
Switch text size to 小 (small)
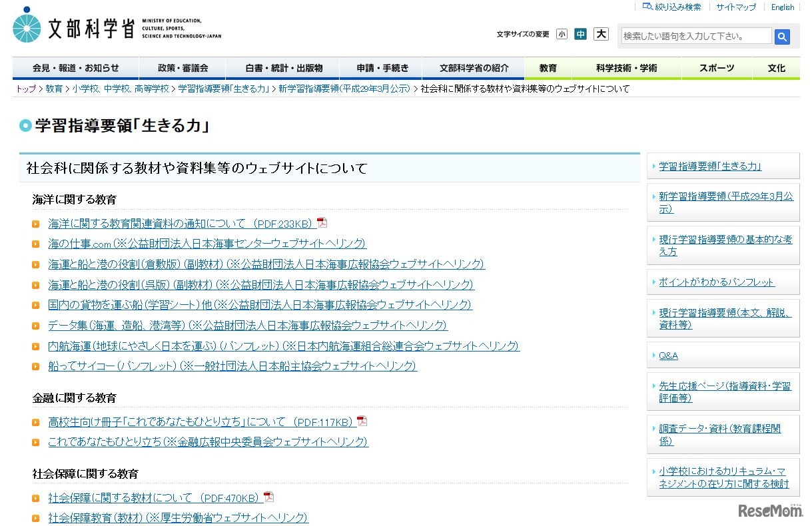[x=562, y=33]
